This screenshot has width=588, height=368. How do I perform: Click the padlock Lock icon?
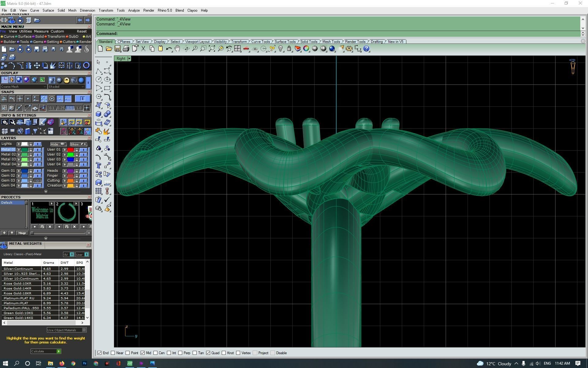(289, 49)
